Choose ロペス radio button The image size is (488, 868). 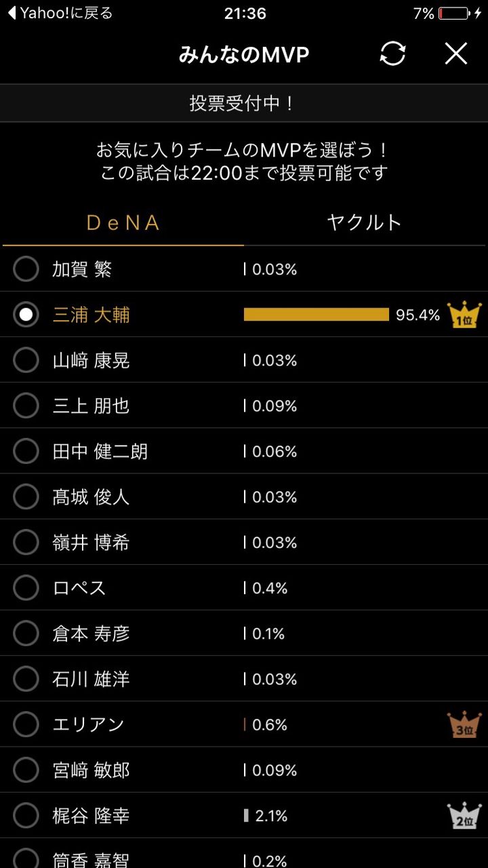pyautogui.click(x=26, y=588)
